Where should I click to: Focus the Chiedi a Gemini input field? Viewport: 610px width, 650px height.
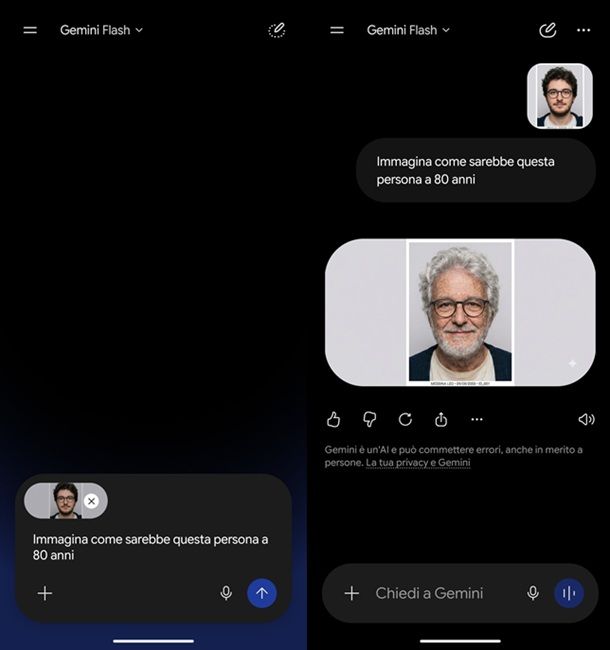(x=429, y=593)
